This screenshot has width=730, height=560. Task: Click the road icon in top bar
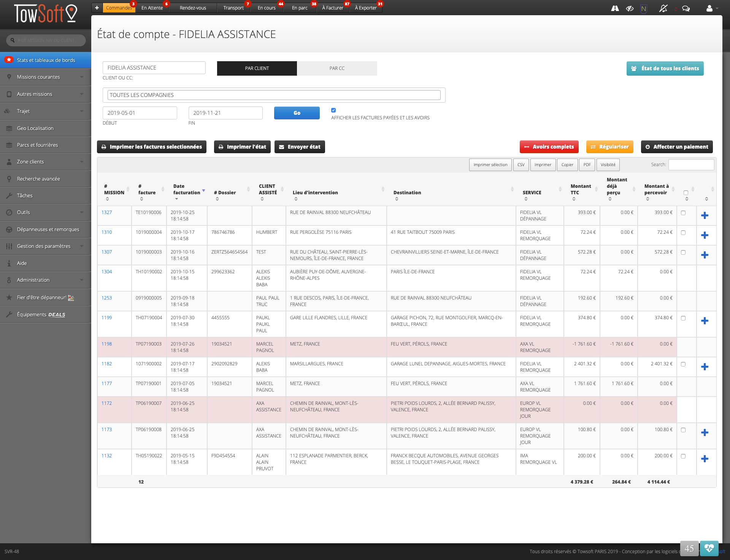(615, 8)
